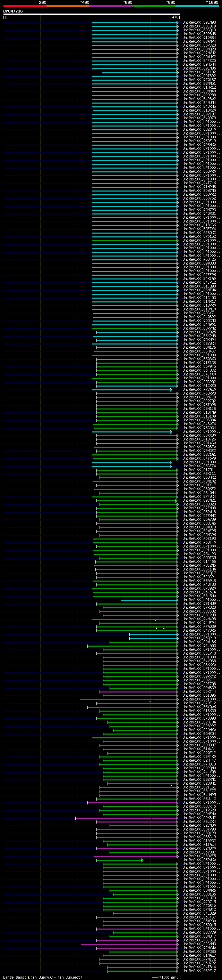
Task: Select hit UniRef100_Q014G0
Action: tap(199, 443)
